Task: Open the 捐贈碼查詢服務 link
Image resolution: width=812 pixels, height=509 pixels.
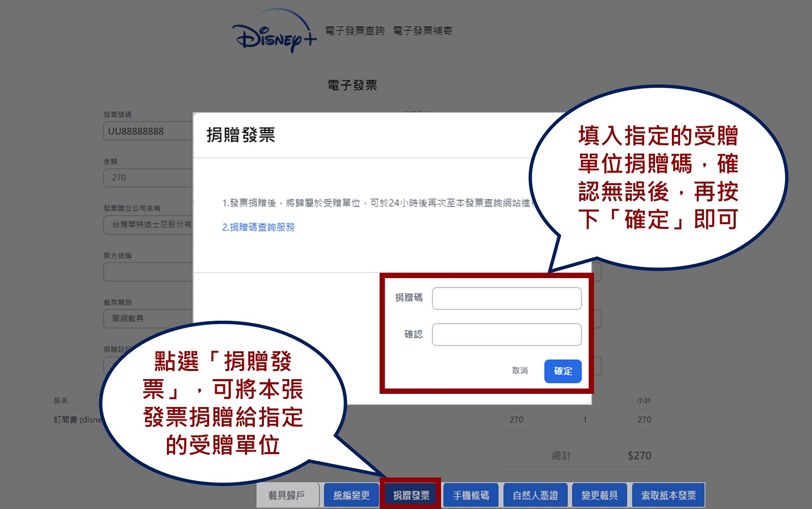Action: tap(258, 227)
